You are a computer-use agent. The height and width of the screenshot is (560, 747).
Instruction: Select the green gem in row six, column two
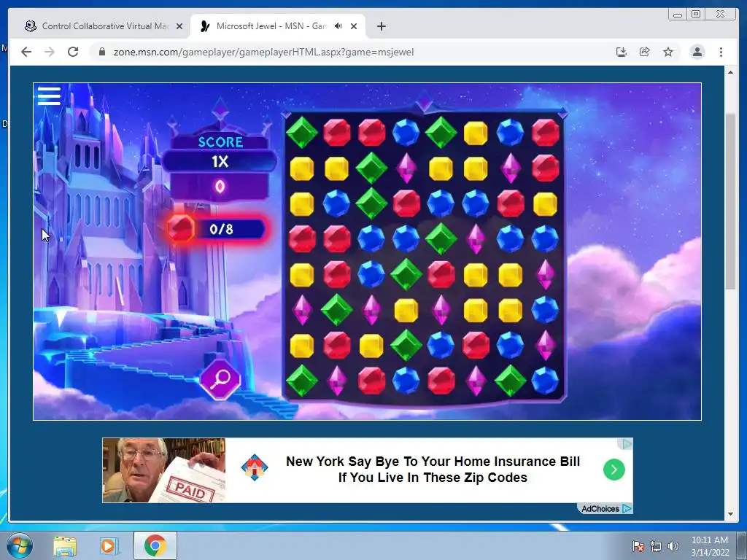(337, 309)
